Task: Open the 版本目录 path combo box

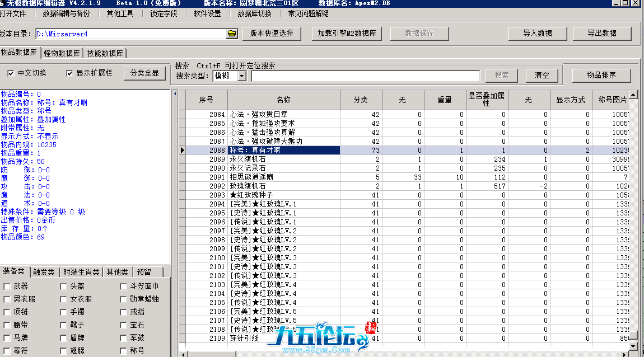Action: (x=132, y=34)
